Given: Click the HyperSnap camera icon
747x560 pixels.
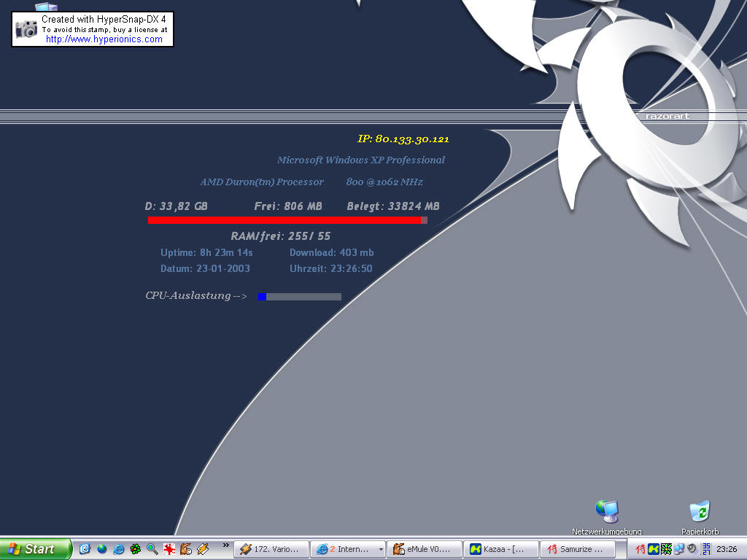Looking at the screenshot, I should click(x=26, y=29).
